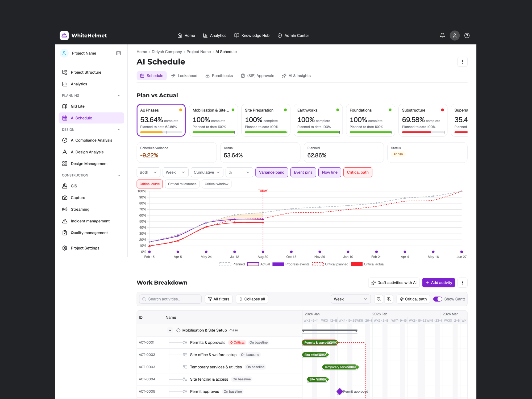Zoom in the Gantt timeline
This screenshot has width=532, height=399.
[x=389, y=299]
